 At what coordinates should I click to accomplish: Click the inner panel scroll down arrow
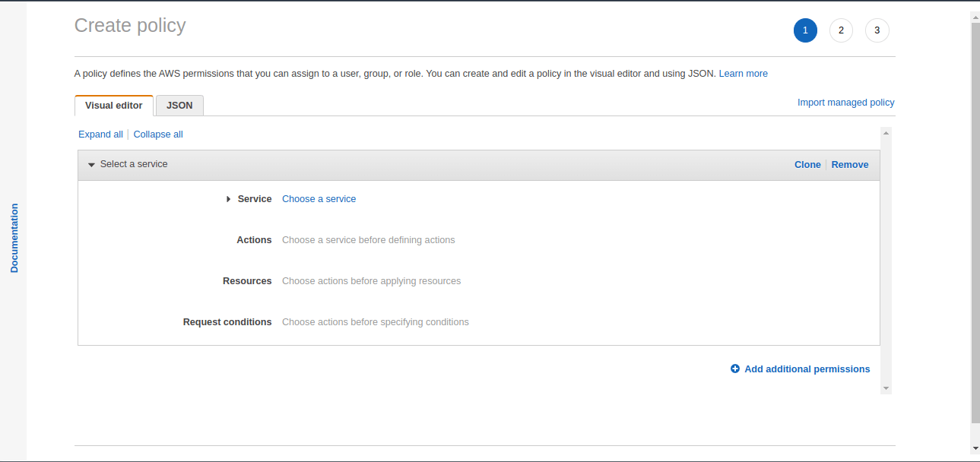(886, 388)
